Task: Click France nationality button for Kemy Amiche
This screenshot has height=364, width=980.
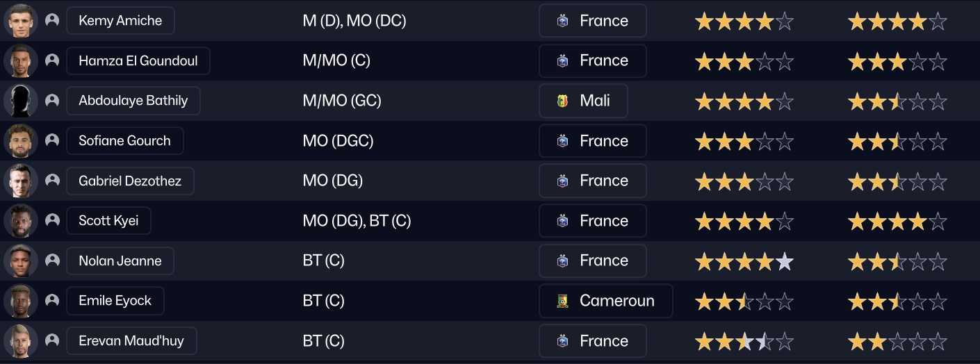Action: [592, 21]
